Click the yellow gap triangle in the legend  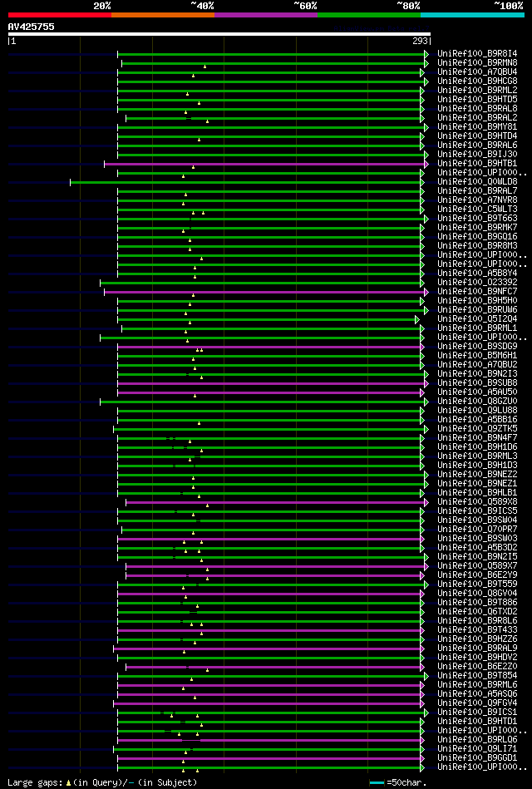(68, 783)
